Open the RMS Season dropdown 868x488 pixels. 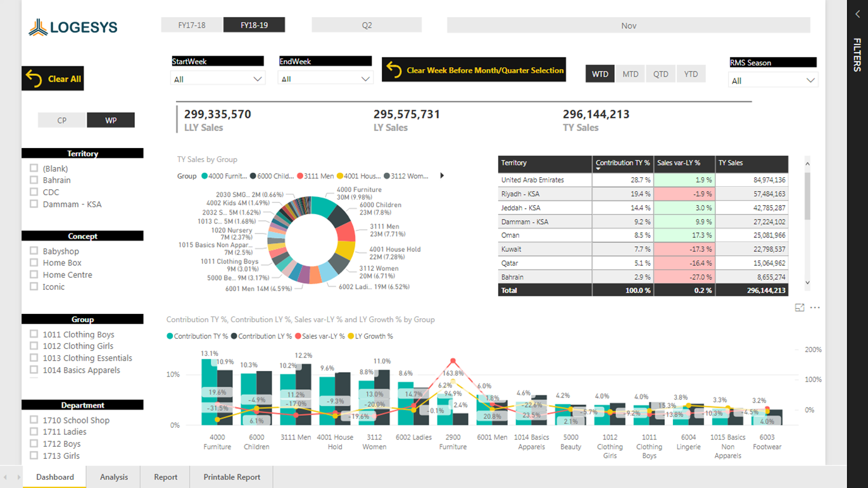(773, 80)
